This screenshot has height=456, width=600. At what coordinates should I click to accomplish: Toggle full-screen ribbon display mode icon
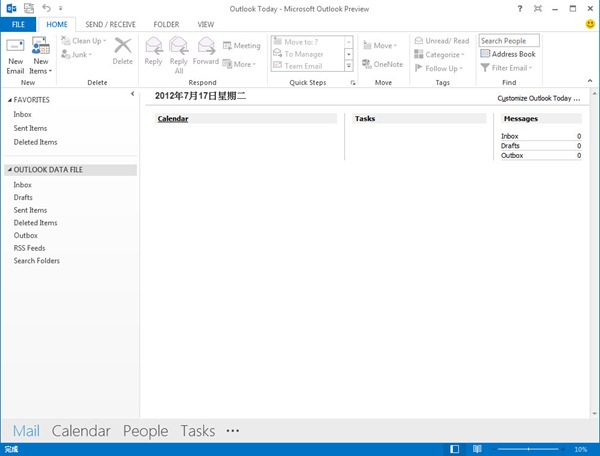(538, 8)
